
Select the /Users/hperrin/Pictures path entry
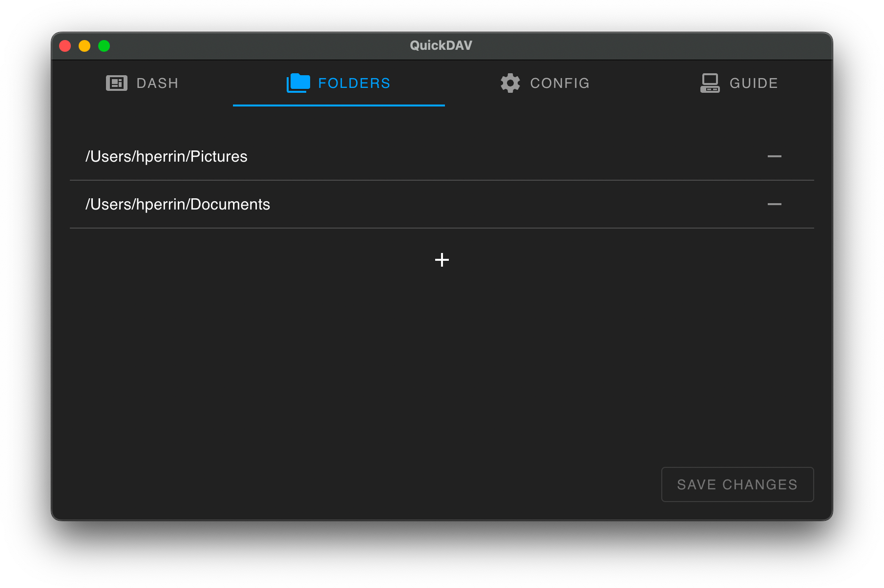tap(166, 156)
